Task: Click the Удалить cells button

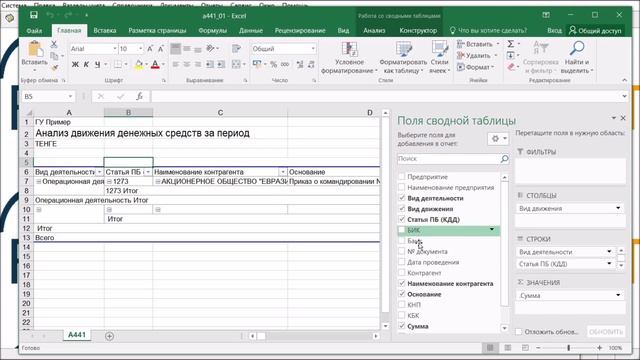Action: click(477, 56)
